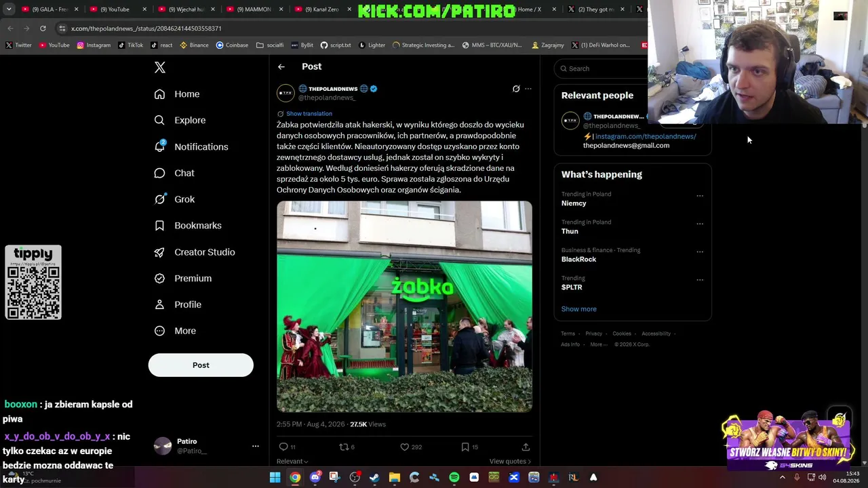The image size is (868, 488).
Task: Open the BlackRock trending topic
Action: (x=578, y=259)
